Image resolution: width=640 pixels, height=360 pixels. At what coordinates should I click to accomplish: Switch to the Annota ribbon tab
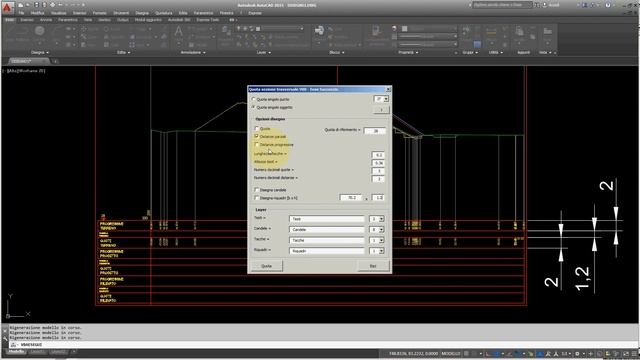click(x=46, y=20)
